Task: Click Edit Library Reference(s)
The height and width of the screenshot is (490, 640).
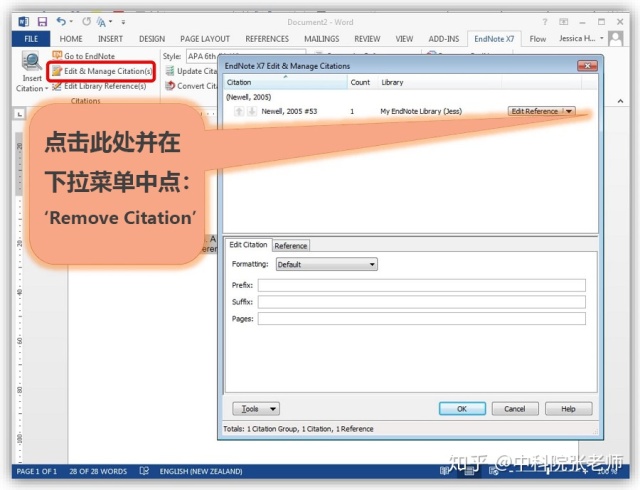Action: pos(99,86)
